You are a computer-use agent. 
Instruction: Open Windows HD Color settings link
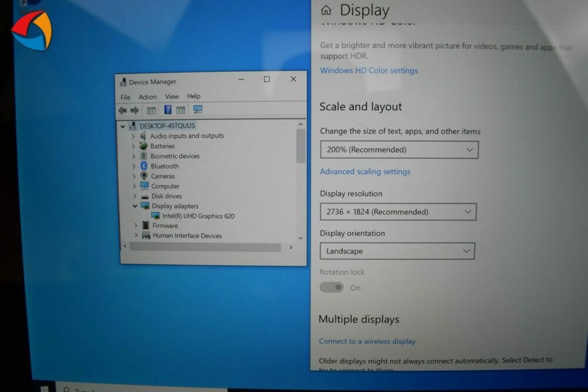pyautogui.click(x=369, y=71)
